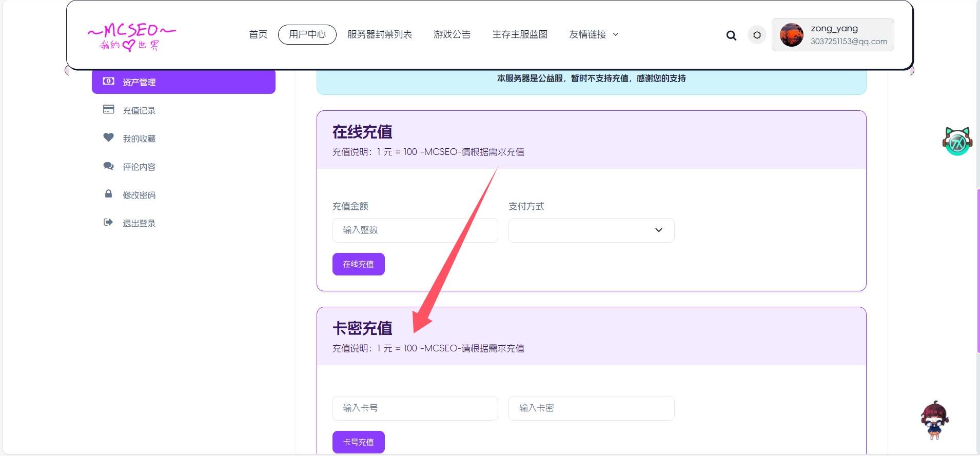
Task: Click the zong_yang username text
Action: [834, 29]
